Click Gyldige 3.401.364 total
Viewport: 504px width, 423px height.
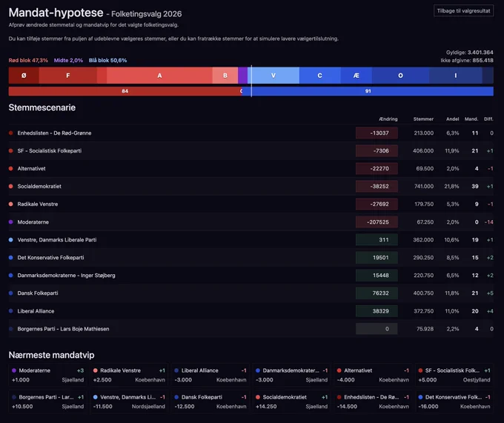pyautogui.click(x=470, y=53)
